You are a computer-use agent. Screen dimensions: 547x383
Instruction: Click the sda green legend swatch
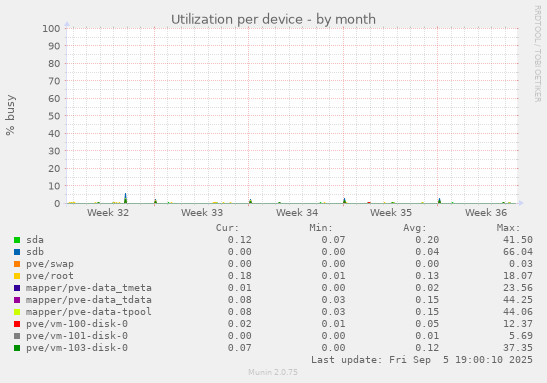[17, 240]
